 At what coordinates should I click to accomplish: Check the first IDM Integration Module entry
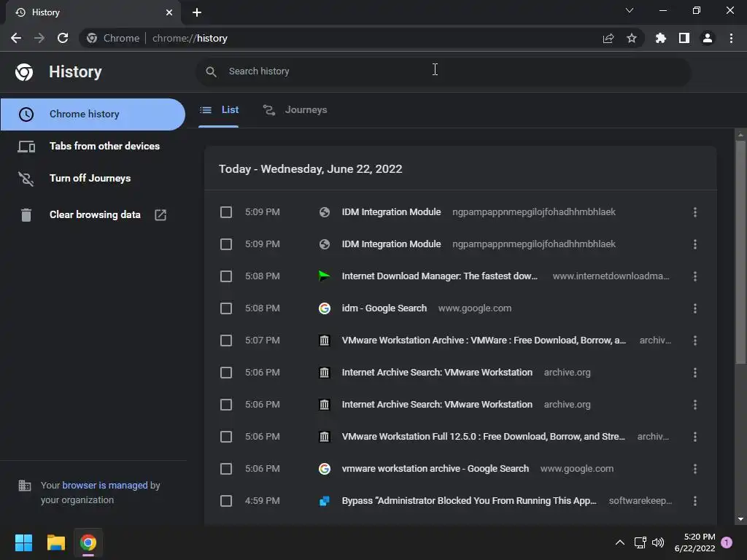click(x=226, y=212)
